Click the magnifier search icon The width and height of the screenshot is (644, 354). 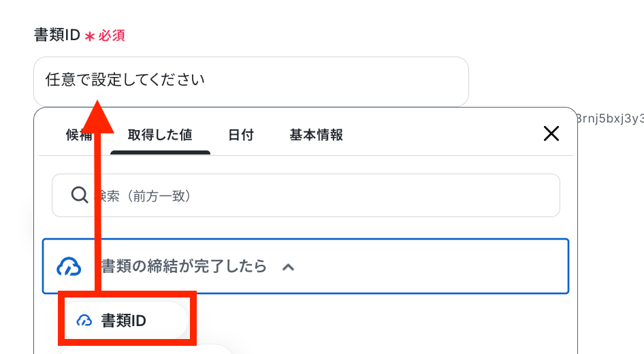pyautogui.click(x=79, y=195)
